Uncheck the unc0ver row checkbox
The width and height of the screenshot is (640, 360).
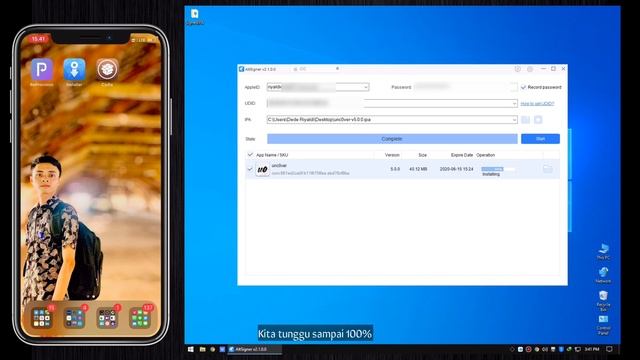tap(250, 169)
